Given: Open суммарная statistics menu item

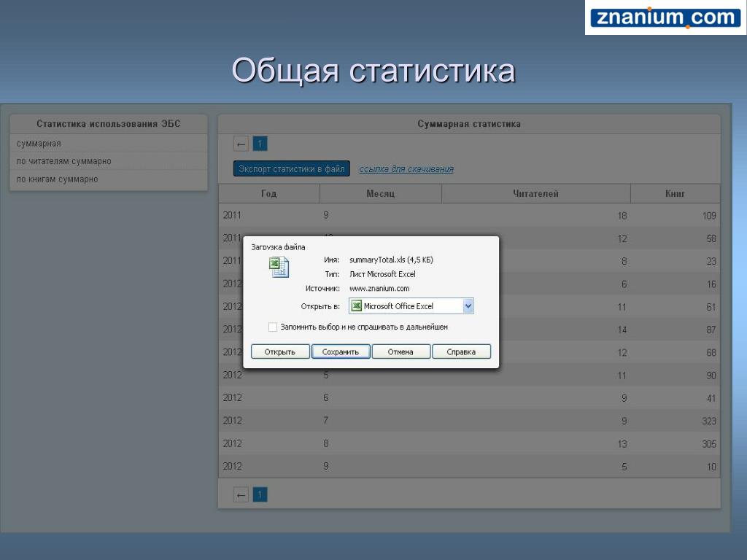Looking at the screenshot, I should coord(39,144).
